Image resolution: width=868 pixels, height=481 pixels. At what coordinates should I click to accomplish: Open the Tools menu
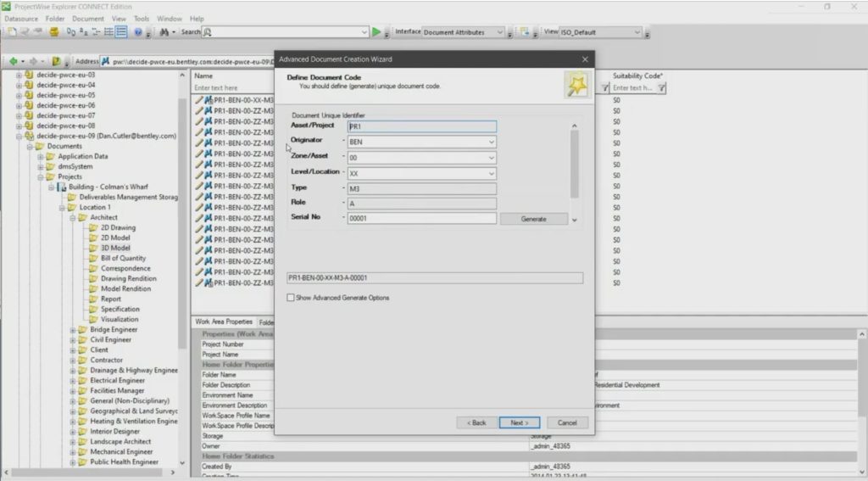[142, 19]
